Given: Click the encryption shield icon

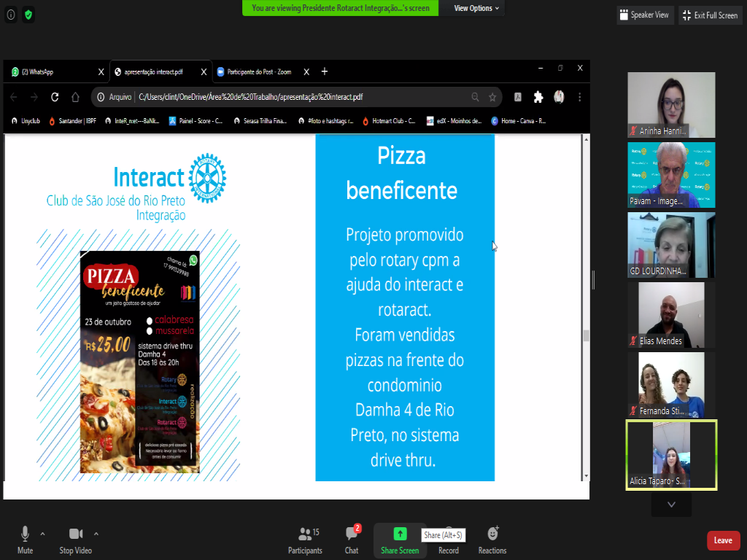Looking at the screenshot, I should pyautogui.click(x=28, y=15).
